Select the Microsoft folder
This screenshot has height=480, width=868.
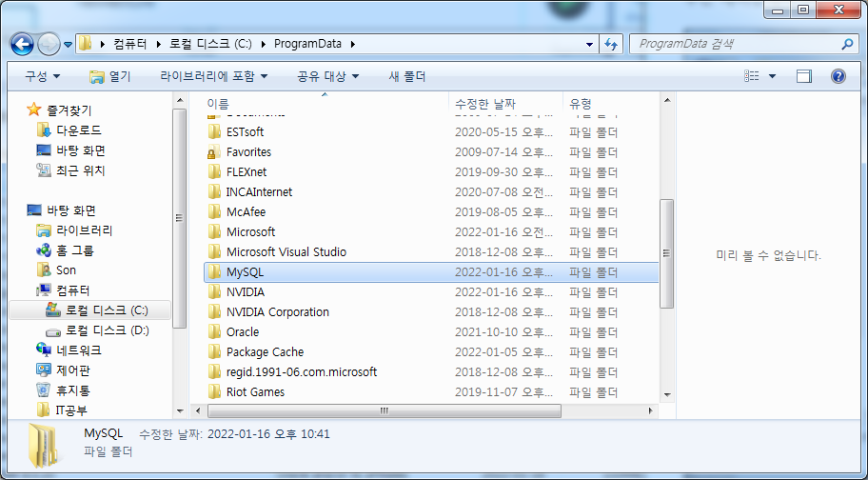coord(250,232)
